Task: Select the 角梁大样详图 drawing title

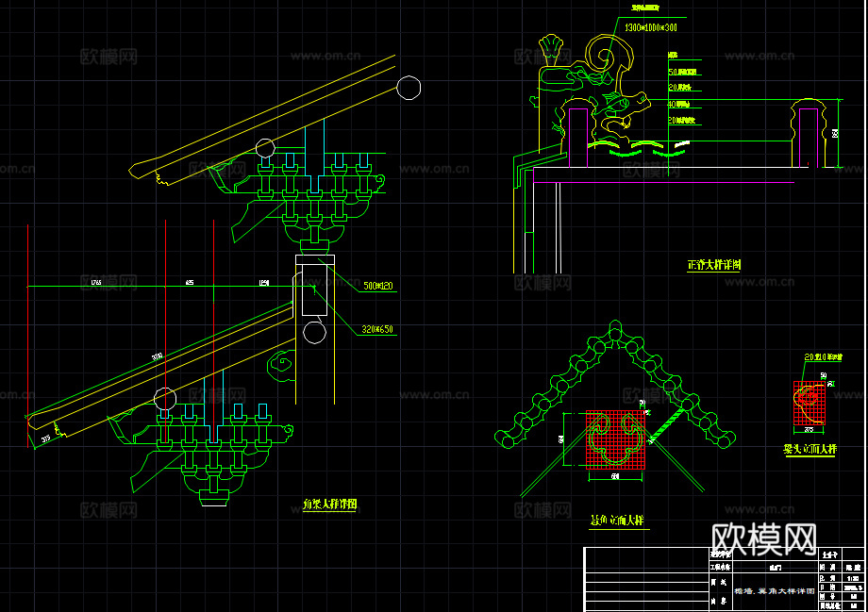Action: [x=330, y=504]
